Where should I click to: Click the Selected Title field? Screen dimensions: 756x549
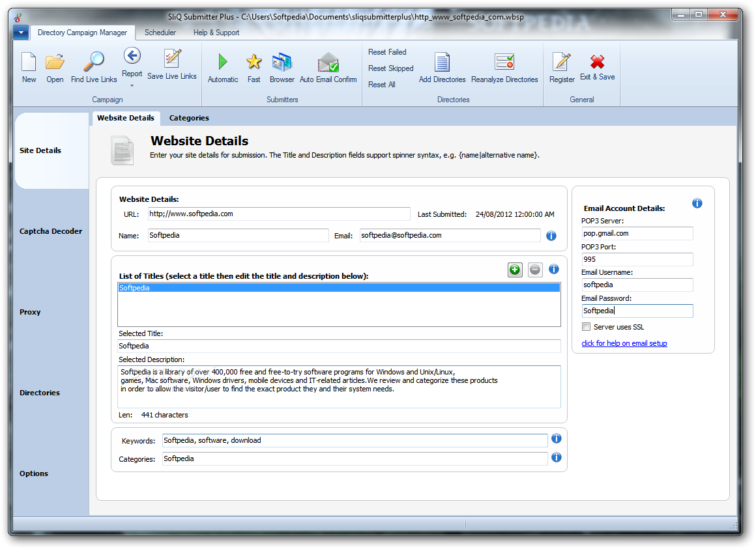(339, 346)
